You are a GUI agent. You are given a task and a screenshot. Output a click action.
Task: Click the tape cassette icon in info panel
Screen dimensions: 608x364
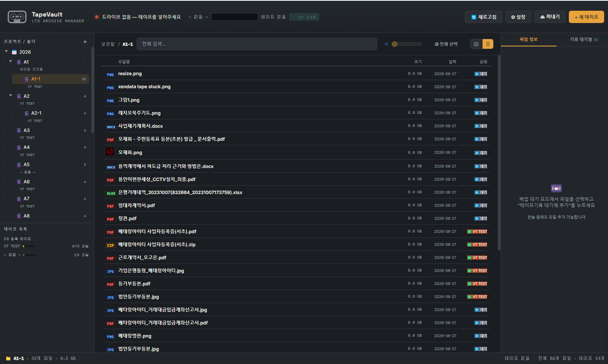tap(556, 188)
